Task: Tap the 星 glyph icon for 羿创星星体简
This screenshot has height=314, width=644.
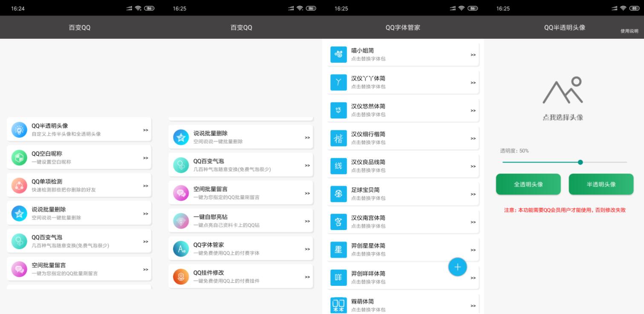Action: coord(338,250)
